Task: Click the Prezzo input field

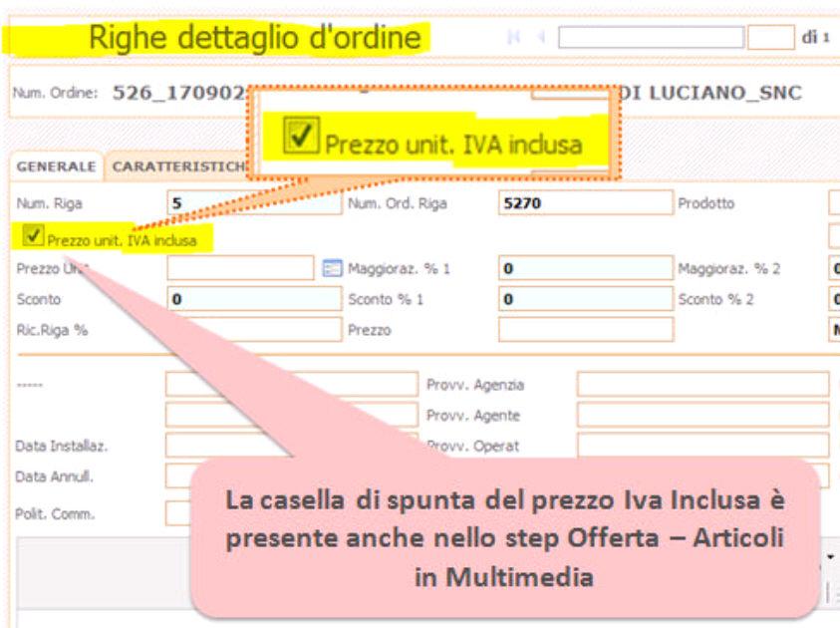Action: (585, 330)
